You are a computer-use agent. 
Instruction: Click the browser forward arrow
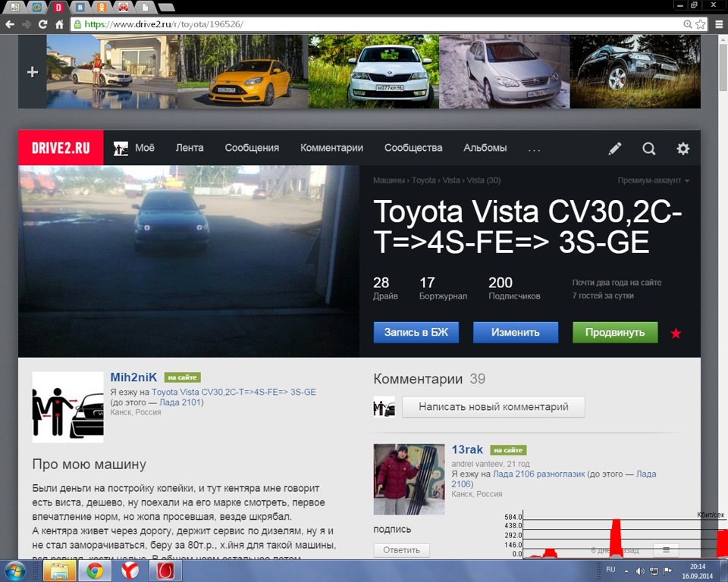(x=27, y=24)
